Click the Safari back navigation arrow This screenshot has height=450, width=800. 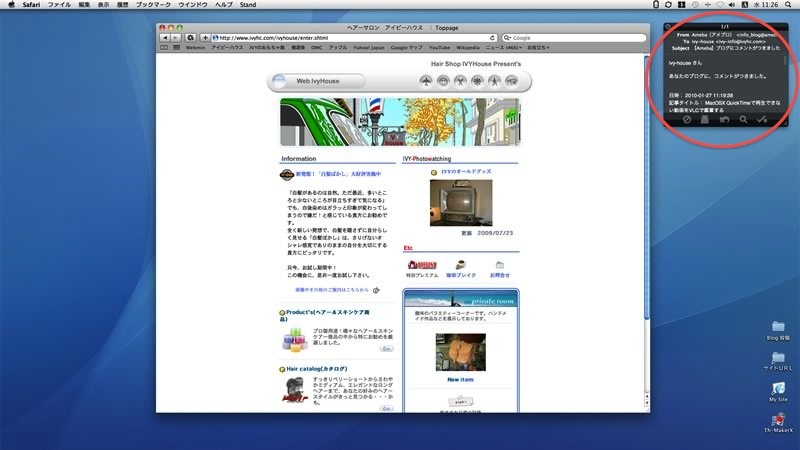[164, 37]
